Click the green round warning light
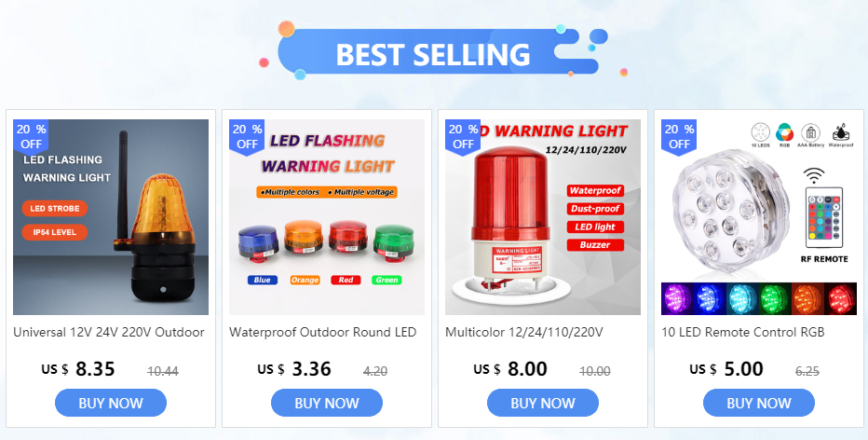This screenshot has width=868, height=440. (x=392, y=242)
